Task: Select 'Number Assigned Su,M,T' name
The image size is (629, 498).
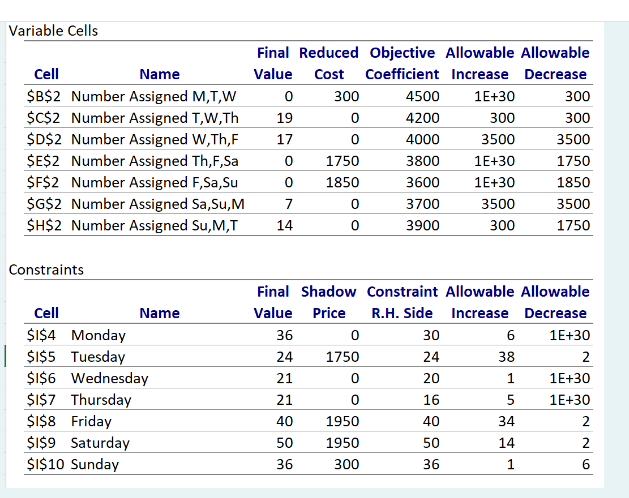Action: 154,225
